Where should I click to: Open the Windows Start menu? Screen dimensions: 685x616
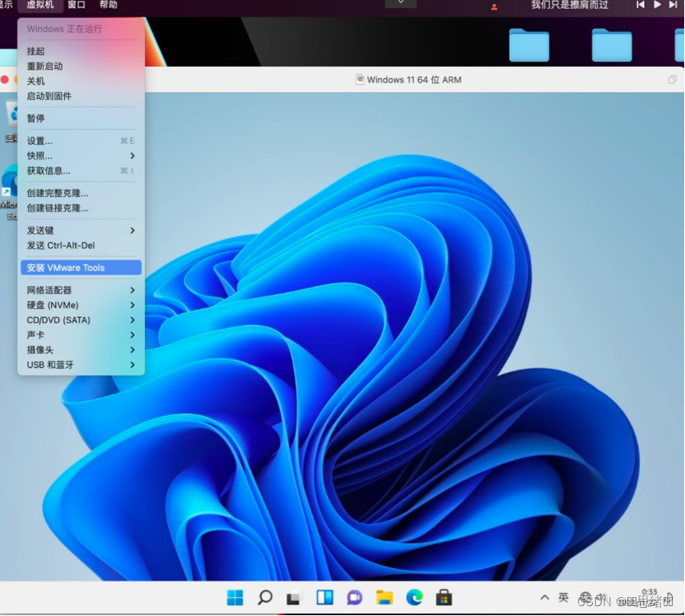coord(235,597)
